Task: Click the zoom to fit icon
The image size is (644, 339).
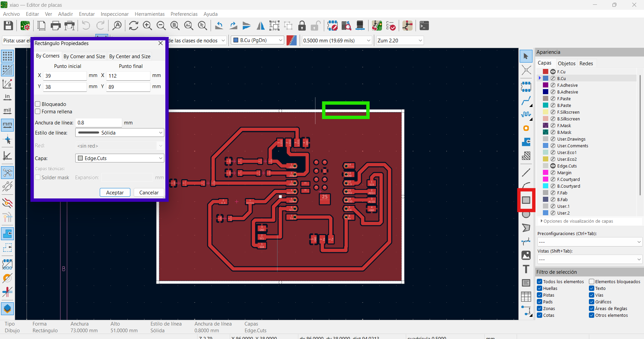Action: coord(175,26)
